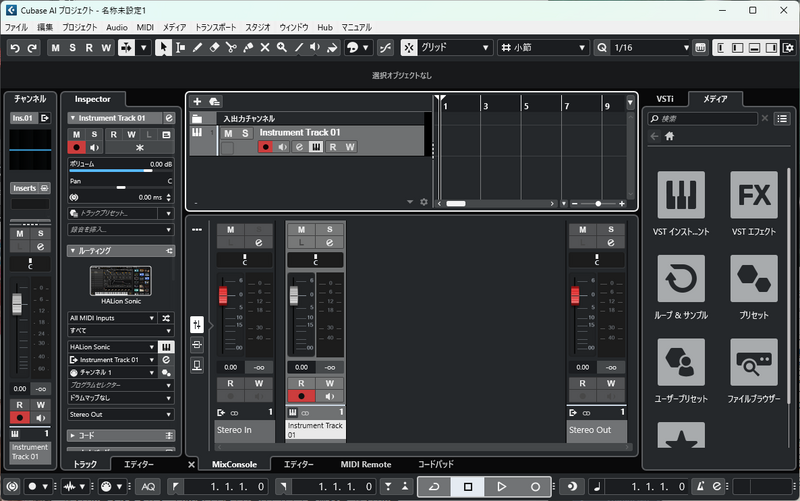Select the Glue tool
The image size is (800, 501).
tap(248, 47)
